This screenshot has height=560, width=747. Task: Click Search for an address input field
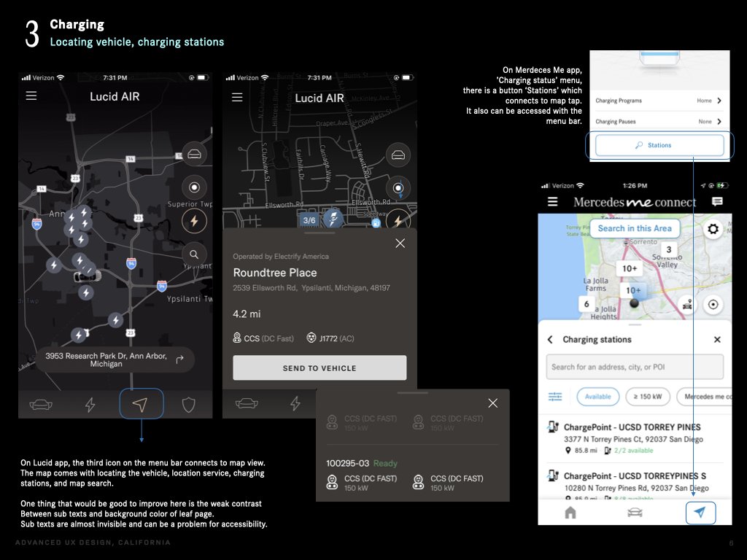[x=635, y=367]
